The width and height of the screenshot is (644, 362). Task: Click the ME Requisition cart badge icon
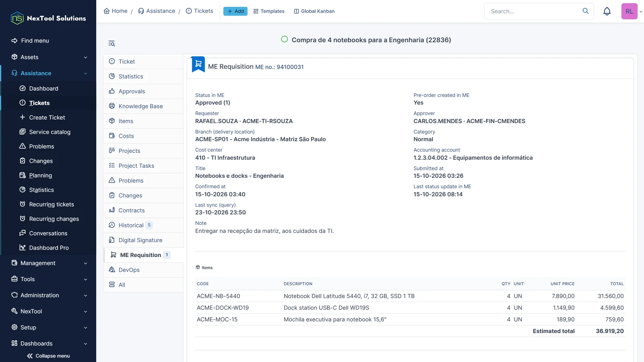point(198,64)
